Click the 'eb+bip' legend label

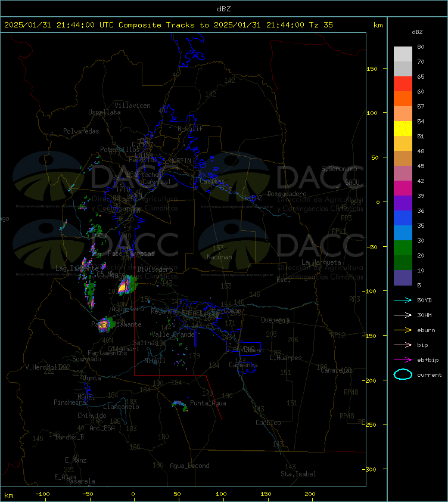click(x=428, y=360)
